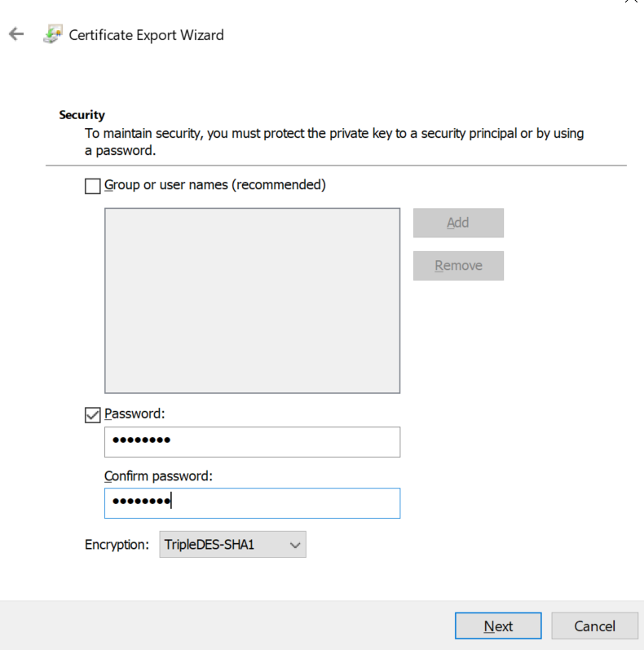
Task: Click inside the Confirm password field
Action: point(253,503)
